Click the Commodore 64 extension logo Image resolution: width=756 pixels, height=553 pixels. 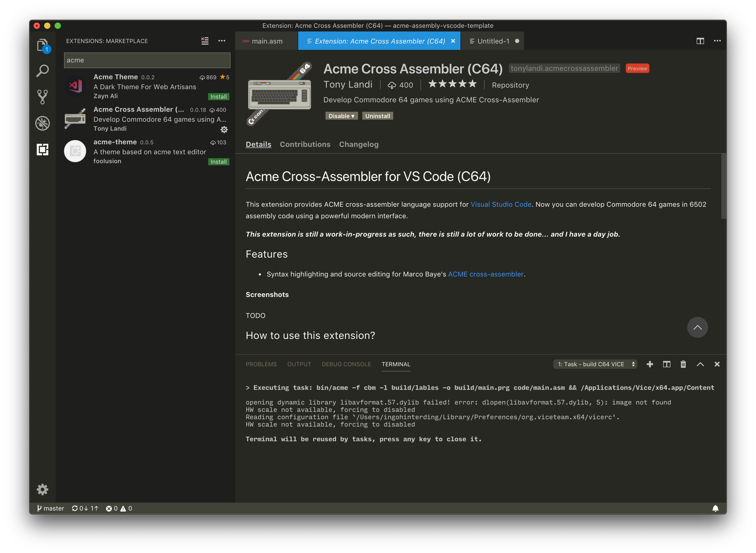(x=280, y=94)
